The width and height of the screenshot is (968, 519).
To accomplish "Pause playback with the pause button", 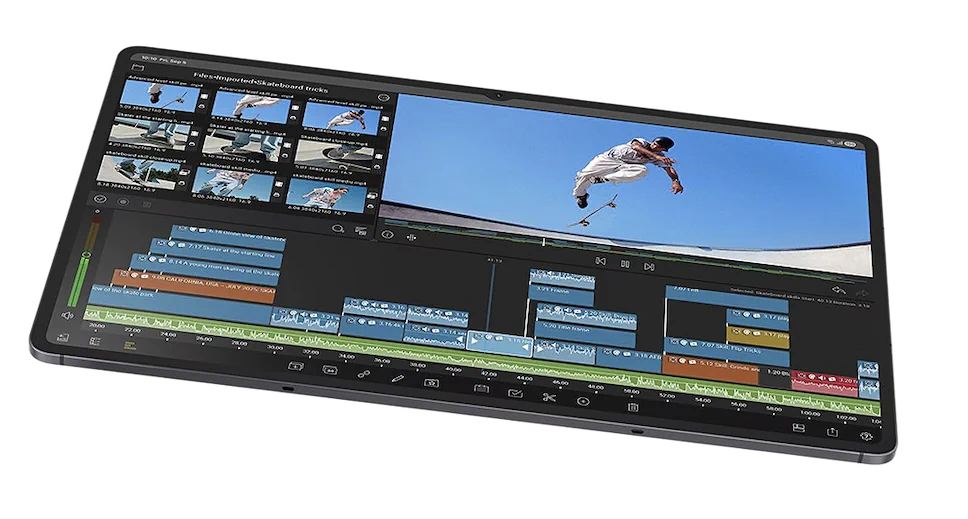I will (625, 264).
